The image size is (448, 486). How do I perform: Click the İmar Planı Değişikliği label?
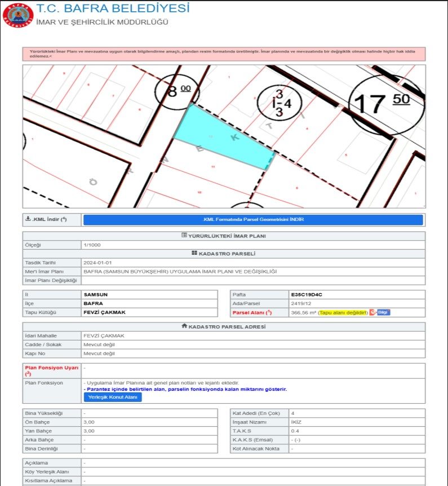pyautogui.click(x=51, y=281)
